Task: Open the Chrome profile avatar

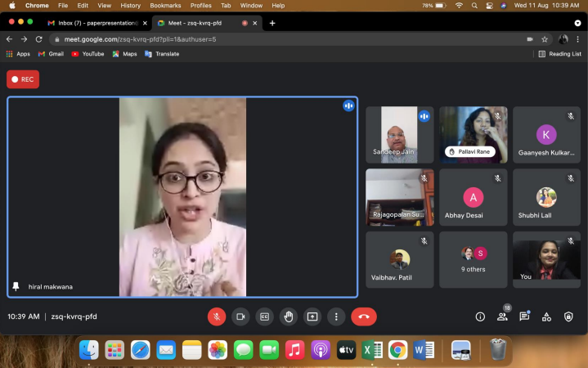Action: point(563,39)
